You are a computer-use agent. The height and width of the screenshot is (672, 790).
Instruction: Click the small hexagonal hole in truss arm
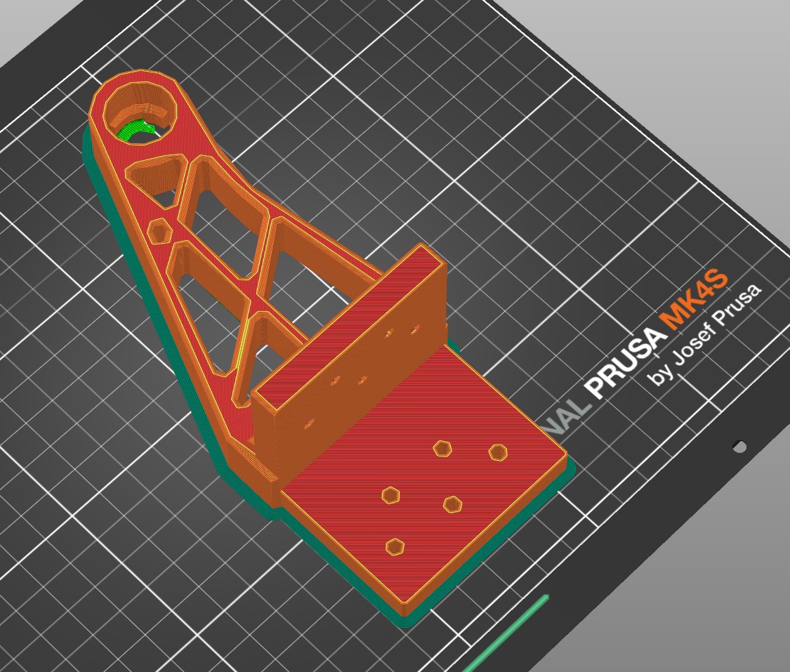160,231
